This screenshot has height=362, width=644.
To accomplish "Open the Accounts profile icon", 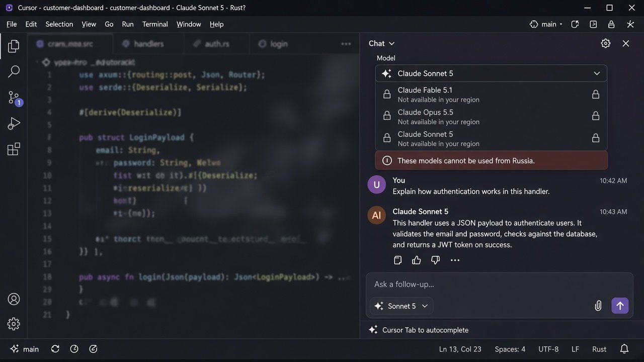I will tap(14, 299).
